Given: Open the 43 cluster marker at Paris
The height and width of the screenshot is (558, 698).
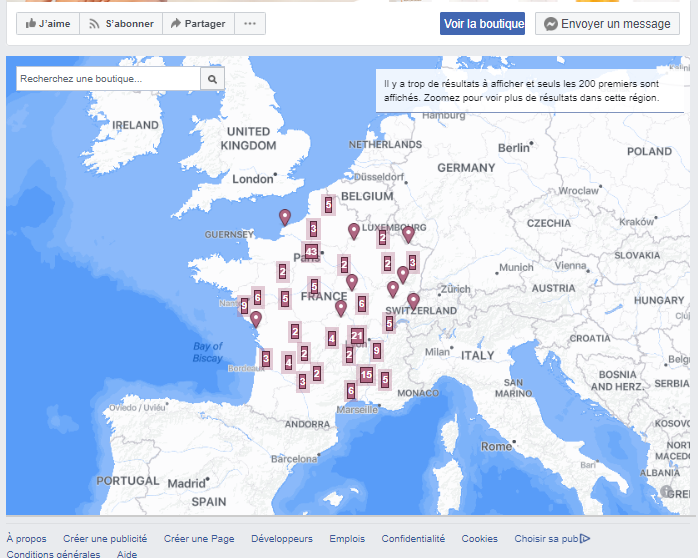Looking at the screenshot, I should (311, 252).
